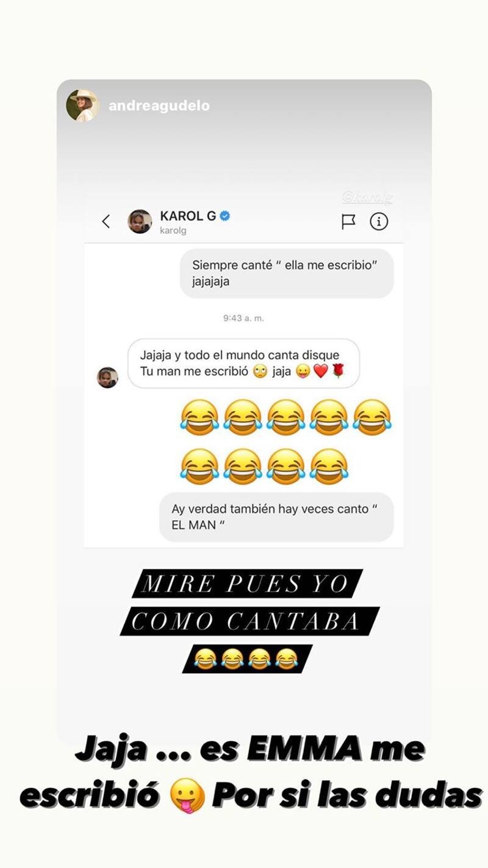This screenshot has width=488, height=868.
Task: Tap the small avatar beside received message
Action: pyautogui.click(x=107, y=377)
